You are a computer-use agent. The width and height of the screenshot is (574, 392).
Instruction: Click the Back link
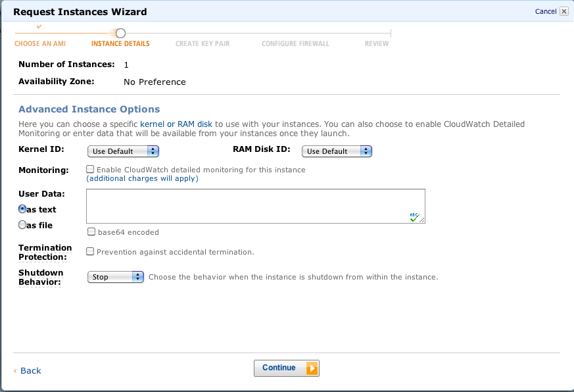(x=30, y=370)
